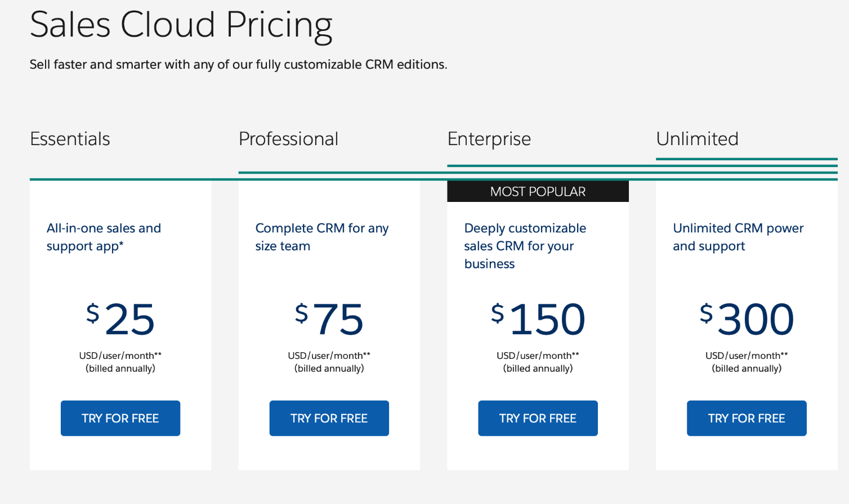Click the $25 Essentials price
Image resolution: width=849 pixels, height=504 pixels.
[x=120, y=319]
